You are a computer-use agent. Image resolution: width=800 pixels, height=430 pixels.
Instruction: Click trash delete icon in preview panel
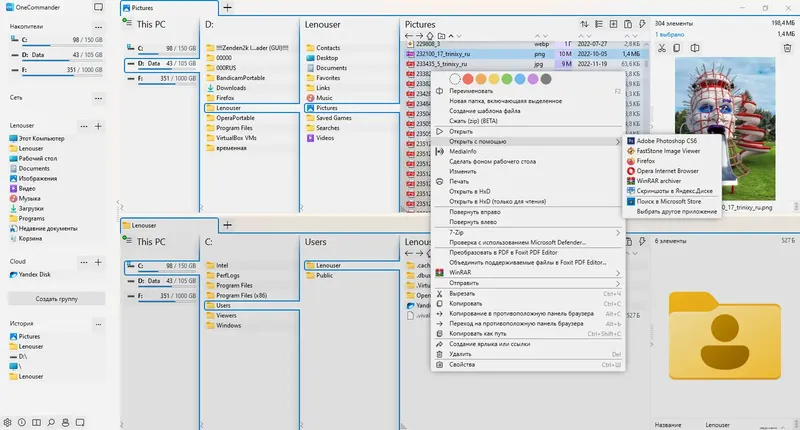coord(787,48)
